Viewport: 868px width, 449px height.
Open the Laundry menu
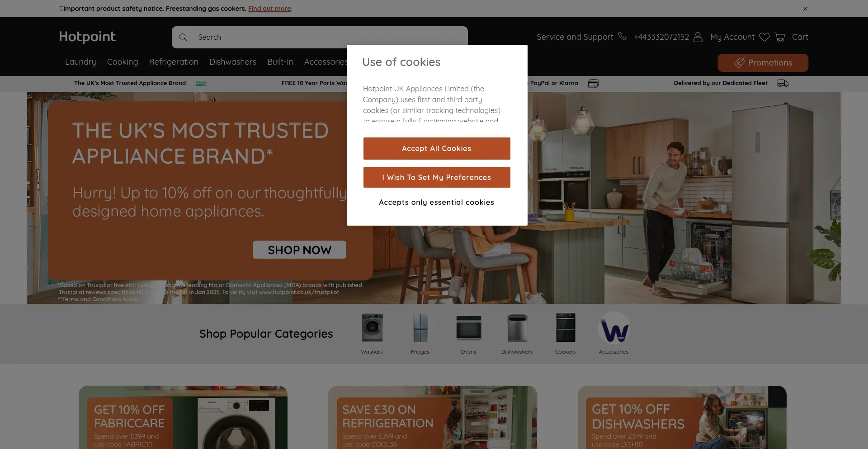click(80, 62)
